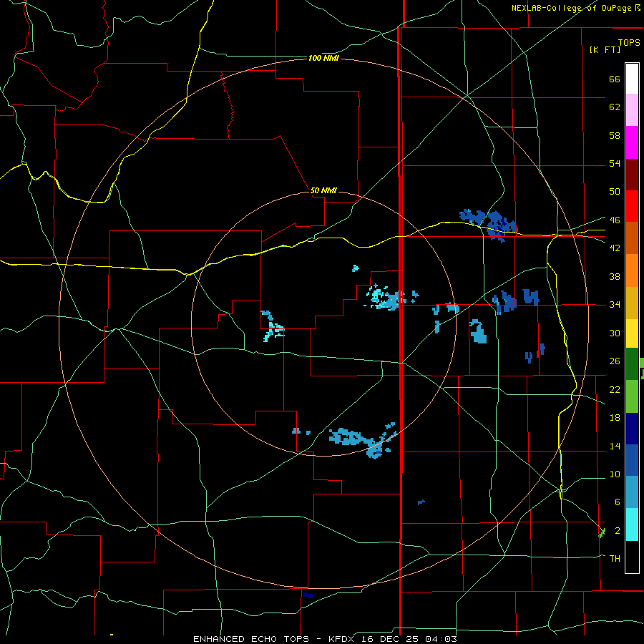This screenshot has width=644, height=644.
Task: Click the '66' legend value
Action: (x=615, y=79)
